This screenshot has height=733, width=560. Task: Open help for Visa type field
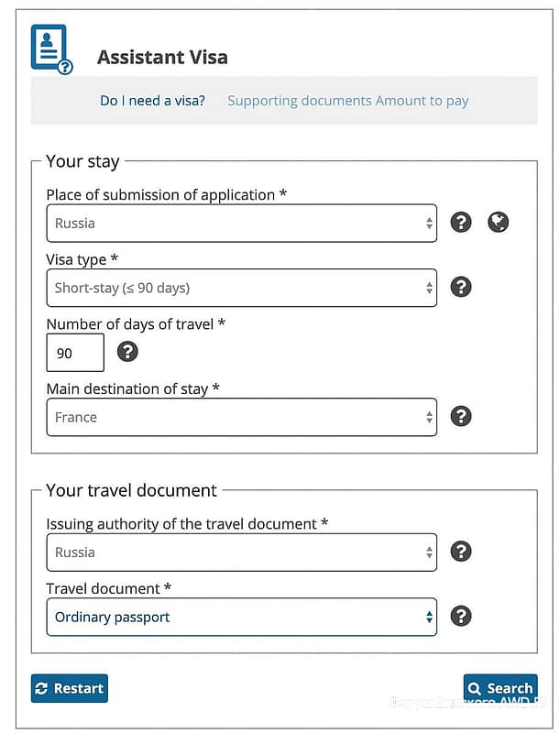pos(461,287)
